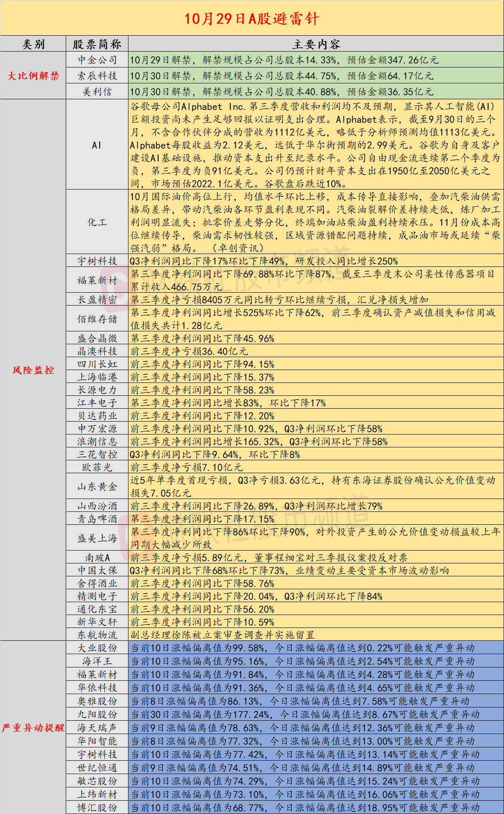Click the 风险监控 category cell

coord(33,370)
